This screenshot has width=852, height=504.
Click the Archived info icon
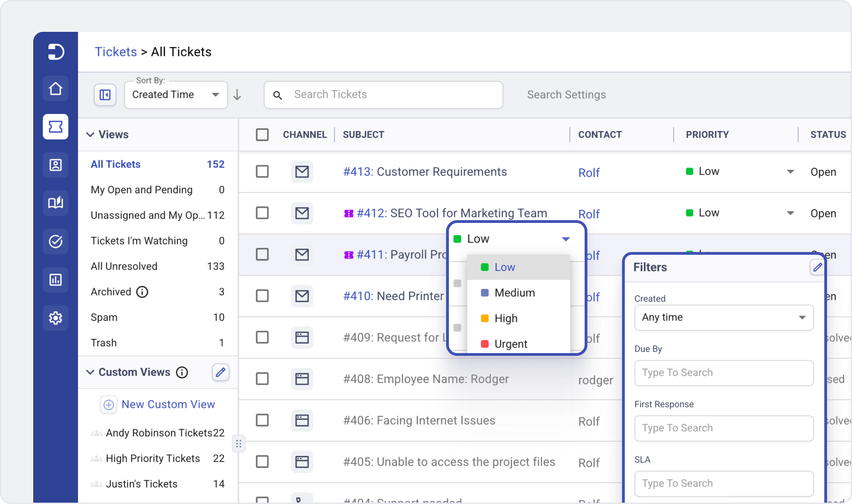pos(142,292)
